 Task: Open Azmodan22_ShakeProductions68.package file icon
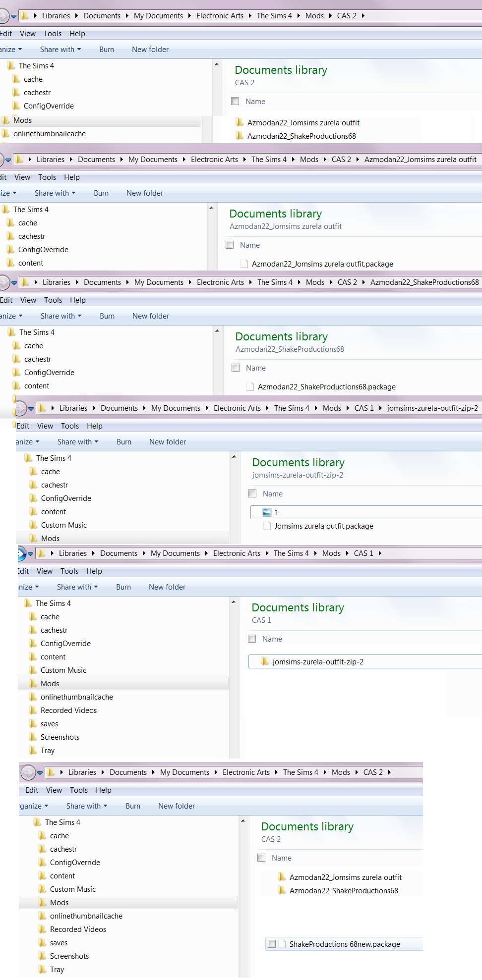[251, 387]
